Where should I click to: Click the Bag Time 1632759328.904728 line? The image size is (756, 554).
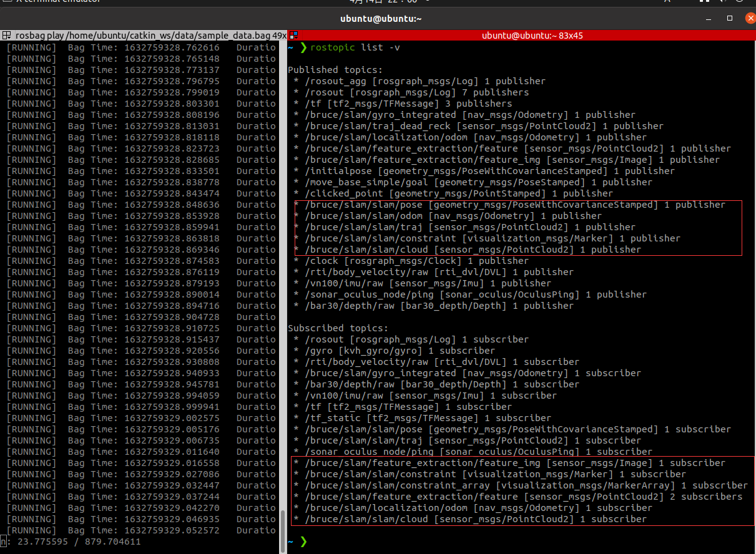(141, 317)
